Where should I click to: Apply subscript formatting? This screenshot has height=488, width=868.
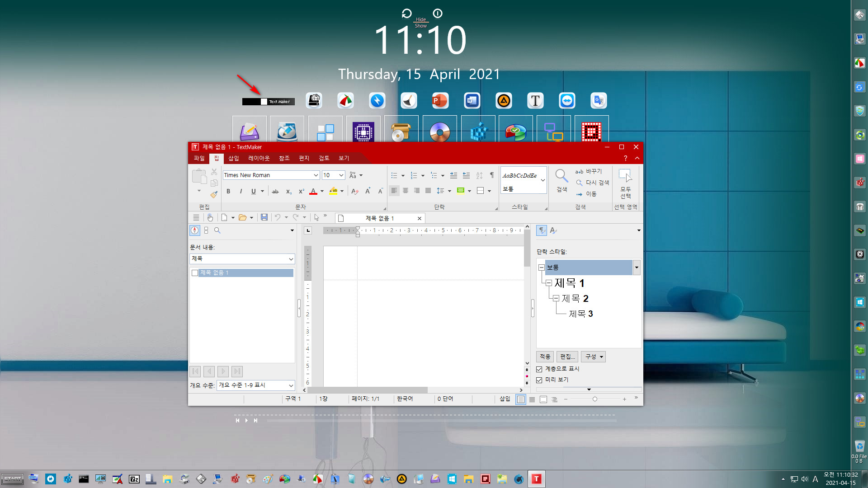(x=288, y=191)
